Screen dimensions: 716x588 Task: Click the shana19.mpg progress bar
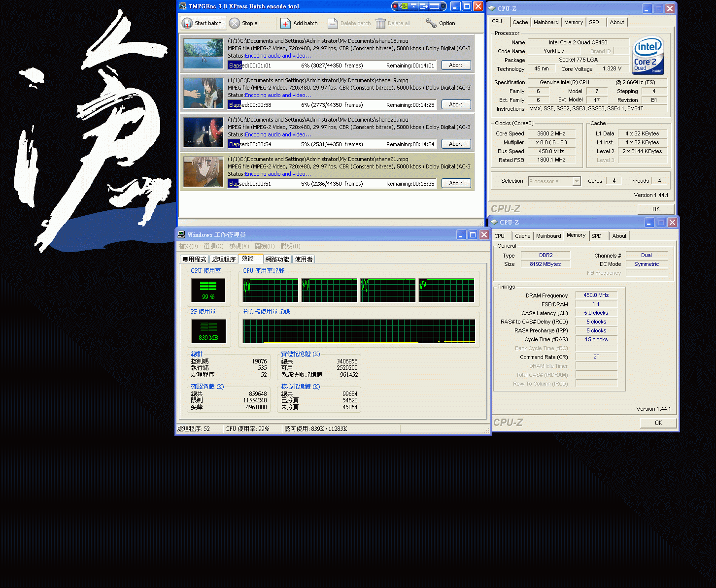coord(333,104)
